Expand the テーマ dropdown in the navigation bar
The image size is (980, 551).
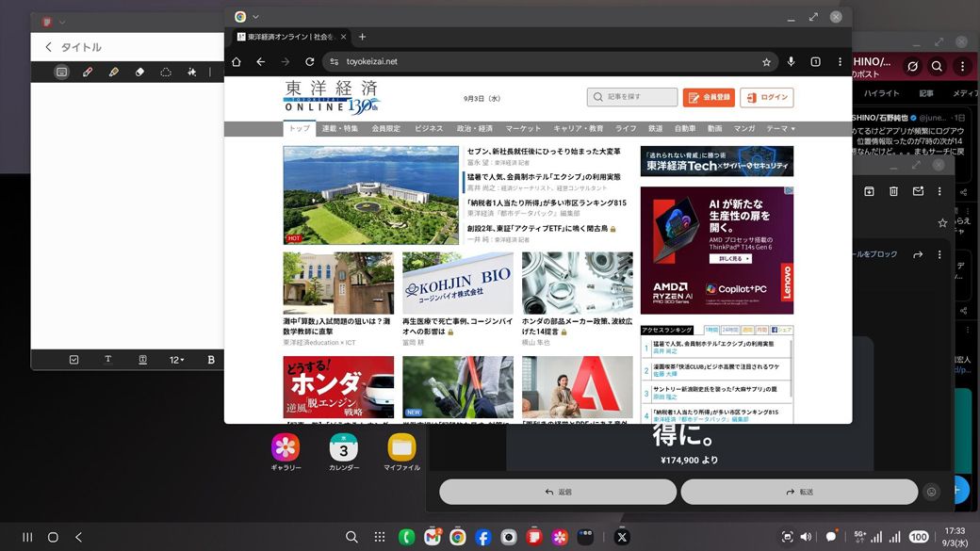780,128
